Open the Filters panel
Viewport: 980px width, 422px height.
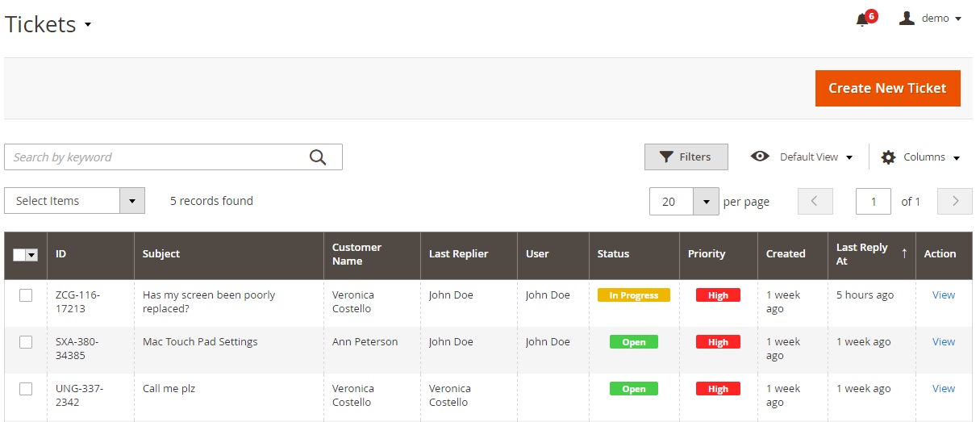pos(686,157)
